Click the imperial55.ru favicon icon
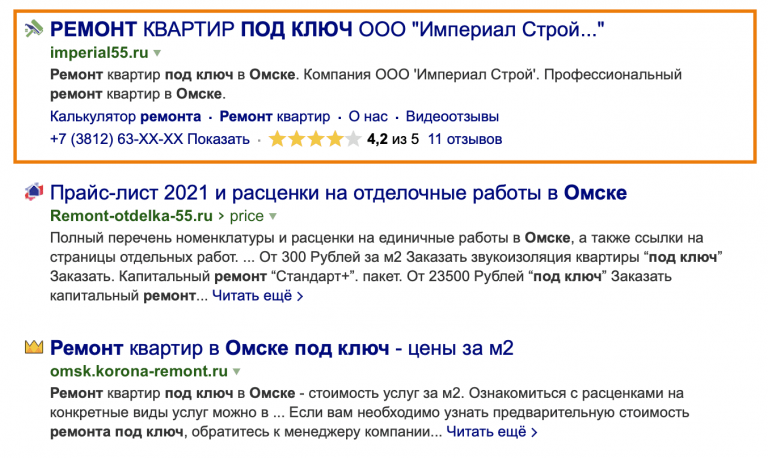Image resolution: width=768 pixels, height=458 pixels. (34, 29)
